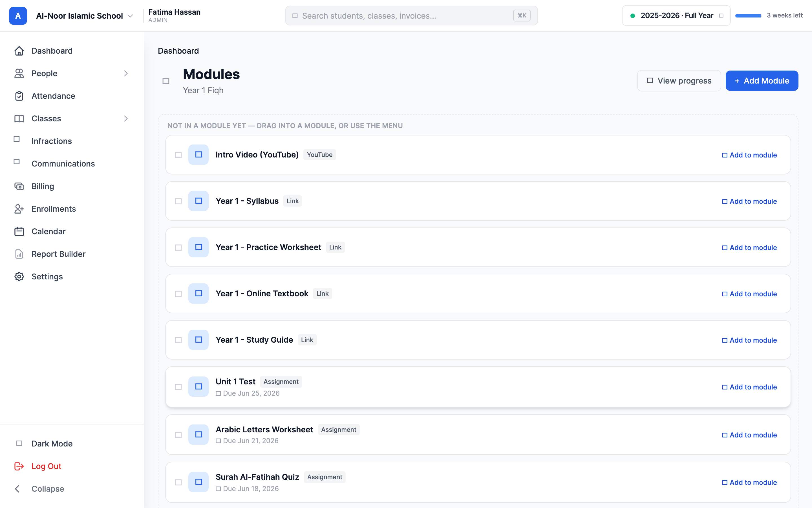Check the Unit 1 Test checkbox
Viewport: 812px width, 508px height.
178,387
